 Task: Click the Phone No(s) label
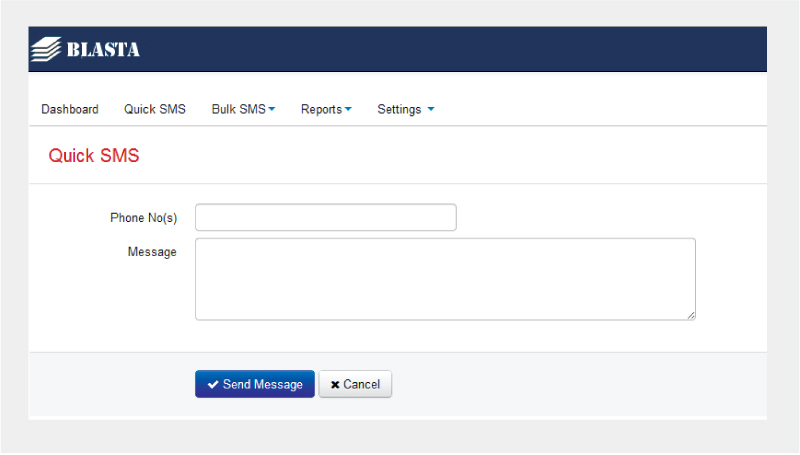point(144,218)
